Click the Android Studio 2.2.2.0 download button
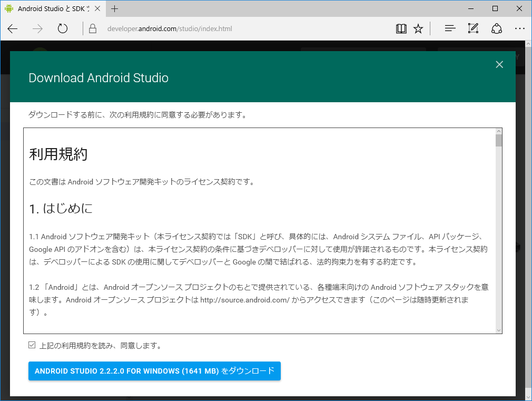The image size is (532, 401). click(154, 371)
